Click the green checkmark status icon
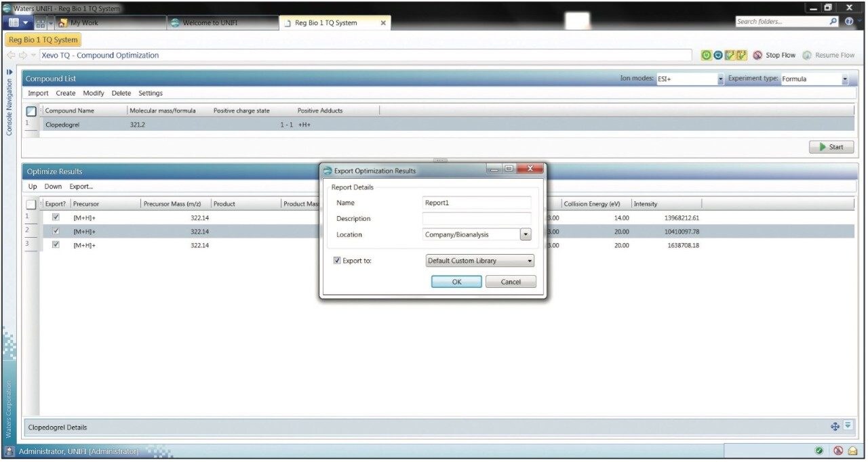The height and width of the screenshot is (462, 868). [x=820, y=450]
